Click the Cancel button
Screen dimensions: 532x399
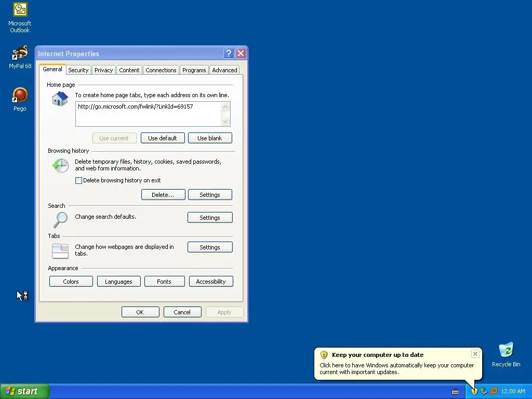point(182,312)
